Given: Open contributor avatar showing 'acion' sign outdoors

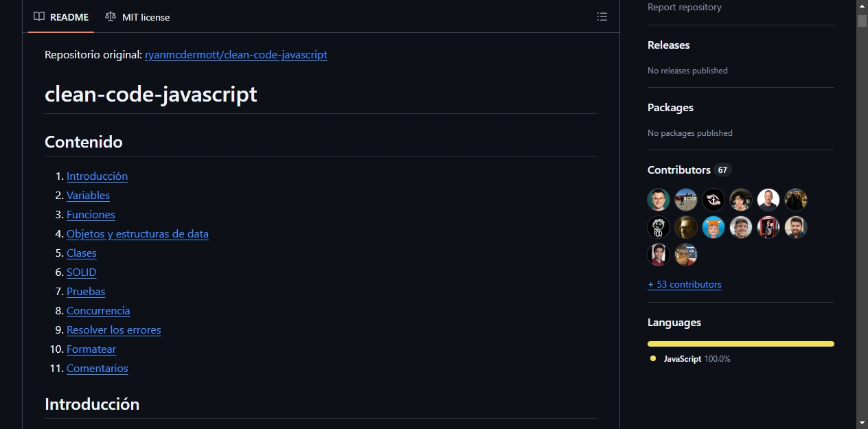Looking at the screenshot, I should click(686, 200).
